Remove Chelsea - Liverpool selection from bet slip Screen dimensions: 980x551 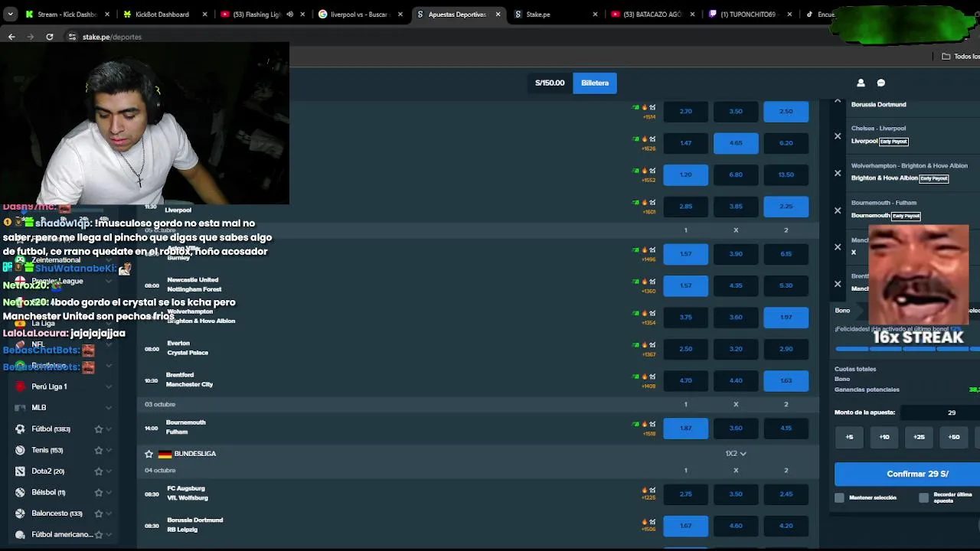[x=838, y=136]
